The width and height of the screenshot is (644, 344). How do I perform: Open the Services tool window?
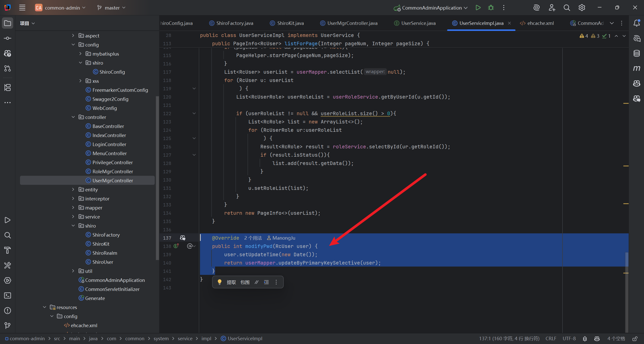tap(8, 280)
